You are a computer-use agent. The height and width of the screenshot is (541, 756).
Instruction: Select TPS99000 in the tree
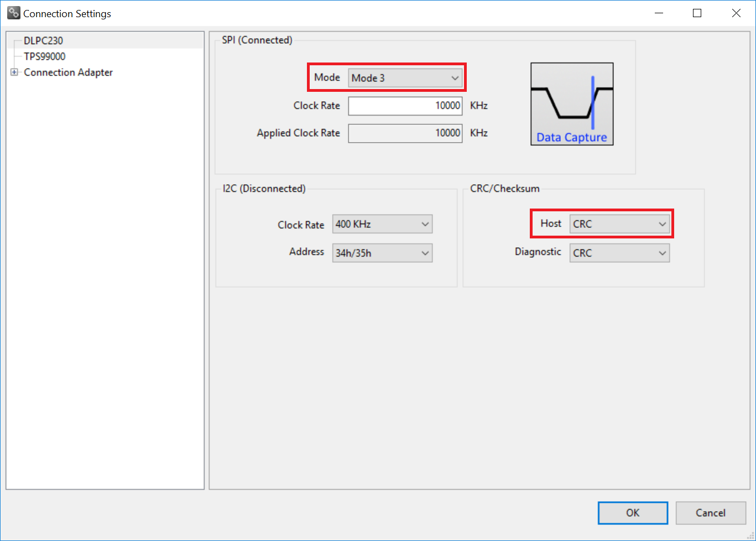coord(44,56)
